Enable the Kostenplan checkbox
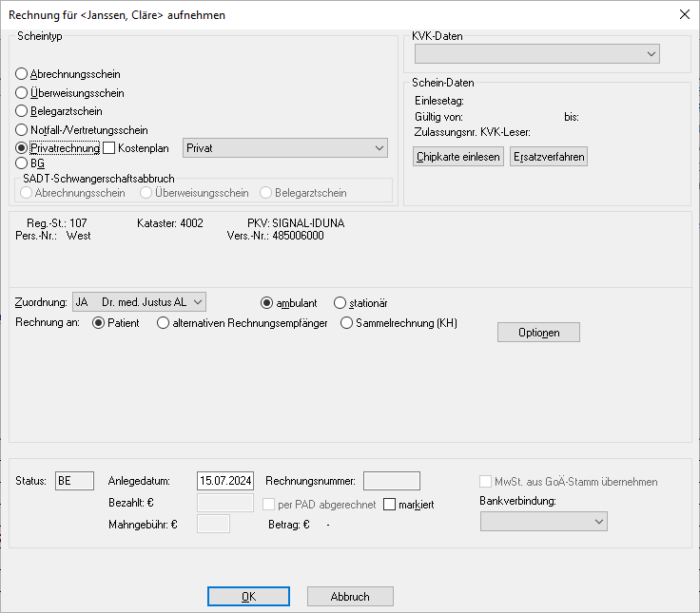 [x=108, y=147]
